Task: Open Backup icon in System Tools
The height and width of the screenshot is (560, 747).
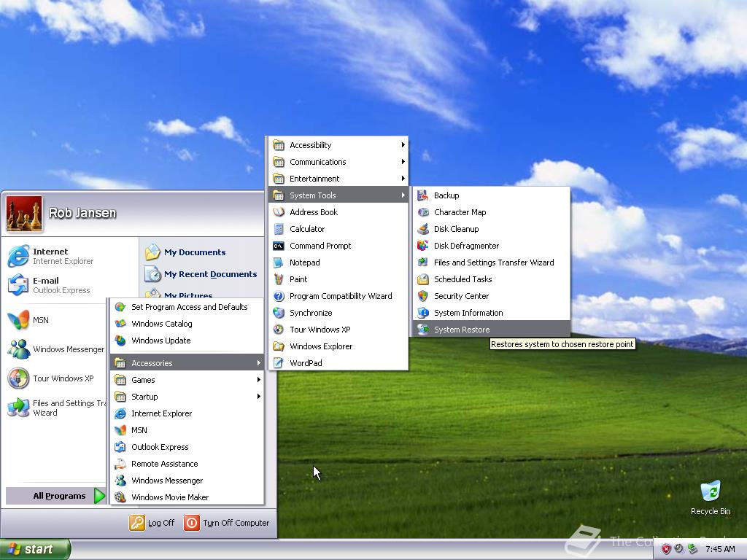Action: pyautogui.click(x=422, y=195)
